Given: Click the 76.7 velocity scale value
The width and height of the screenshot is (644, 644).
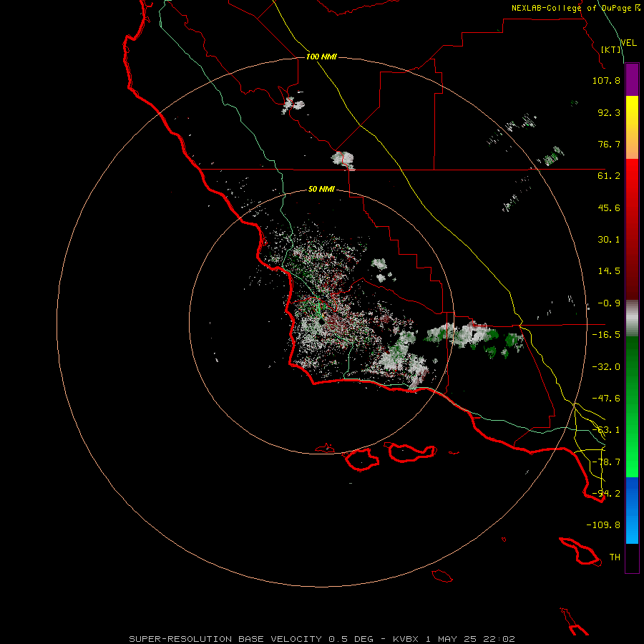Looking at the screenshot, I should tap(609, 144).
